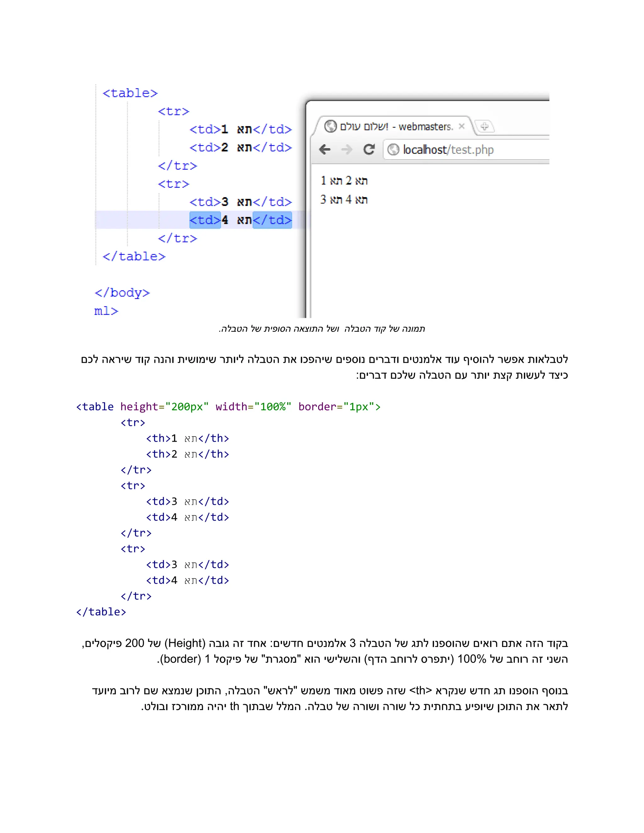
Task: Open a new tab with the plus button
Action: [485, 126]
